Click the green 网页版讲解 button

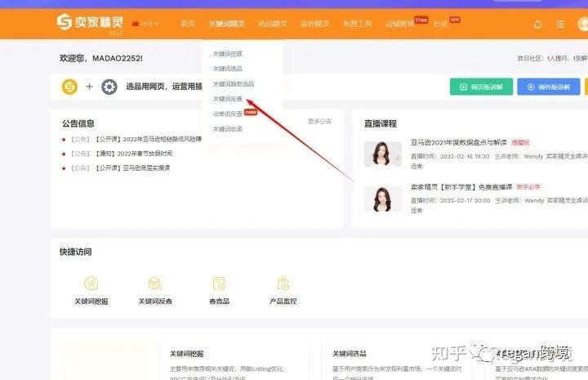[481, 87]
